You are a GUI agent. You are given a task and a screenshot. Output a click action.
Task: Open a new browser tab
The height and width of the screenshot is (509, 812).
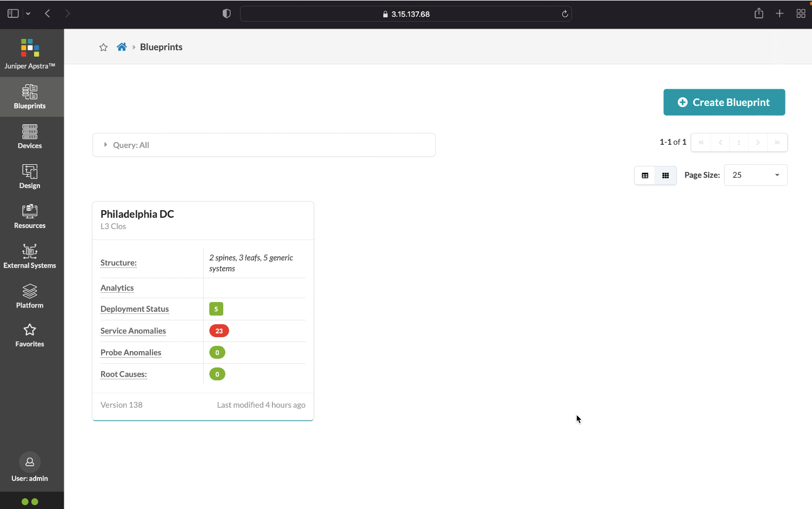coord(780,14)
